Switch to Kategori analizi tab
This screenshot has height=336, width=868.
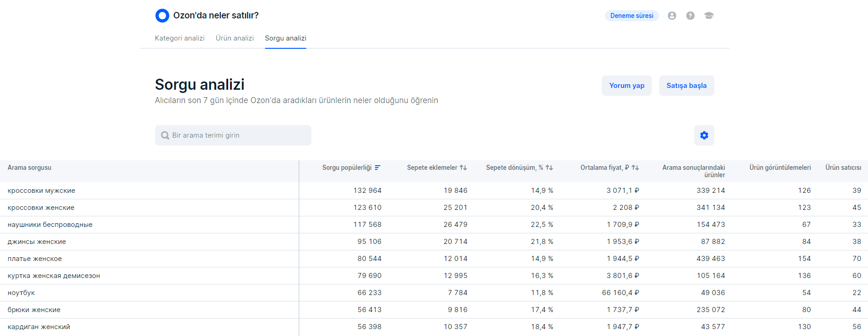179,38
